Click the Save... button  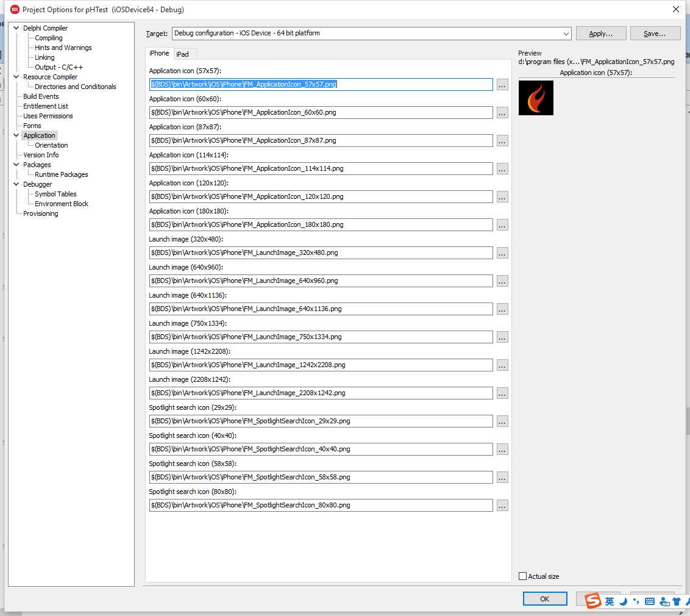pos(655,34)
